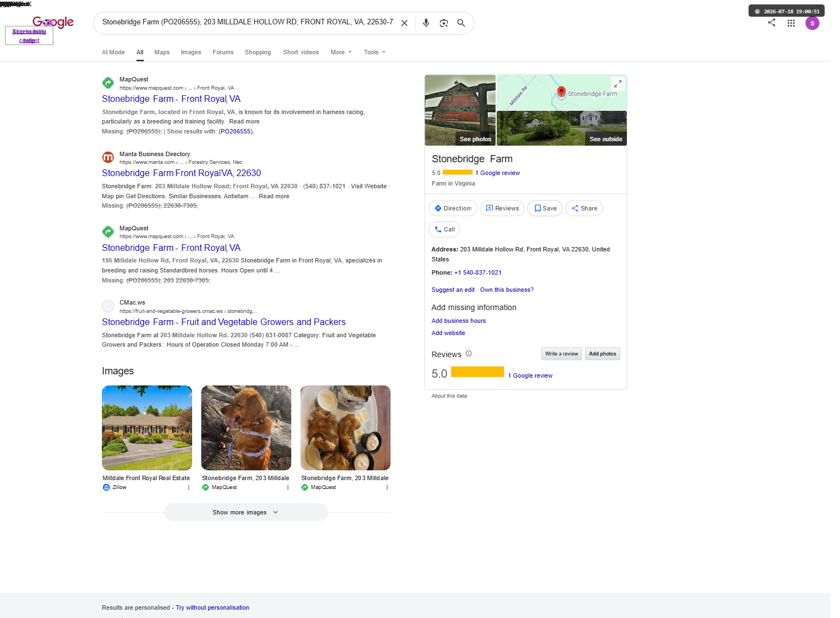Click Suggest an edit
The image size is (840, 618).
click(x=453, y=290)
